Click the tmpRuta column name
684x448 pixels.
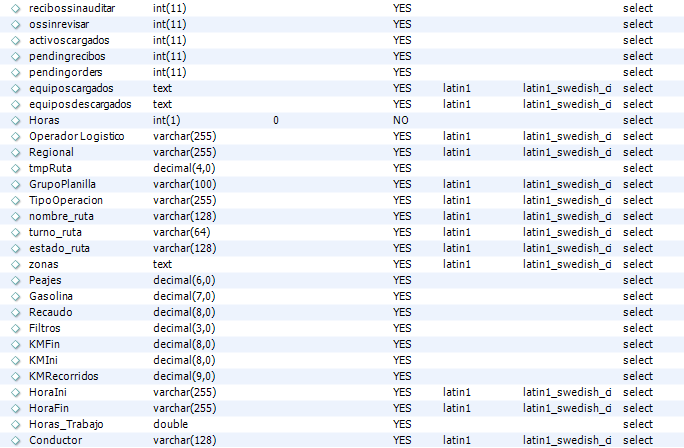(50, 168)
